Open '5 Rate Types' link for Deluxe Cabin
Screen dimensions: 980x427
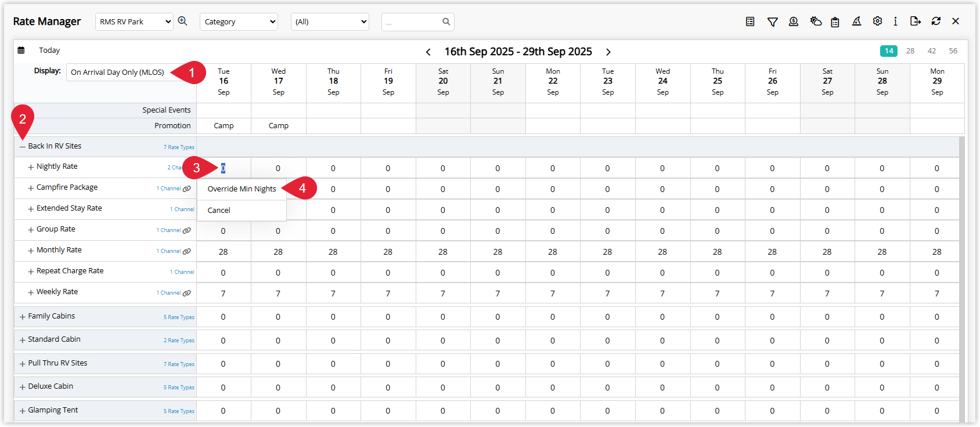tap(179, 388)
